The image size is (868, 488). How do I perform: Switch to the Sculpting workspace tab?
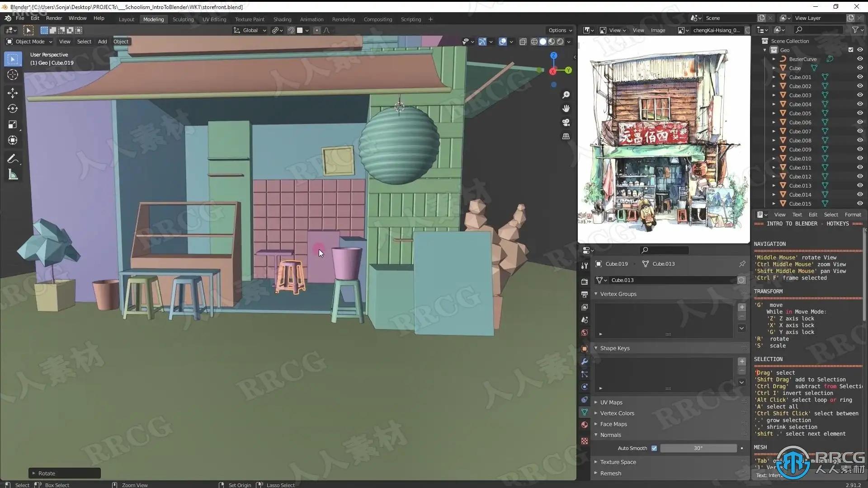183,19
